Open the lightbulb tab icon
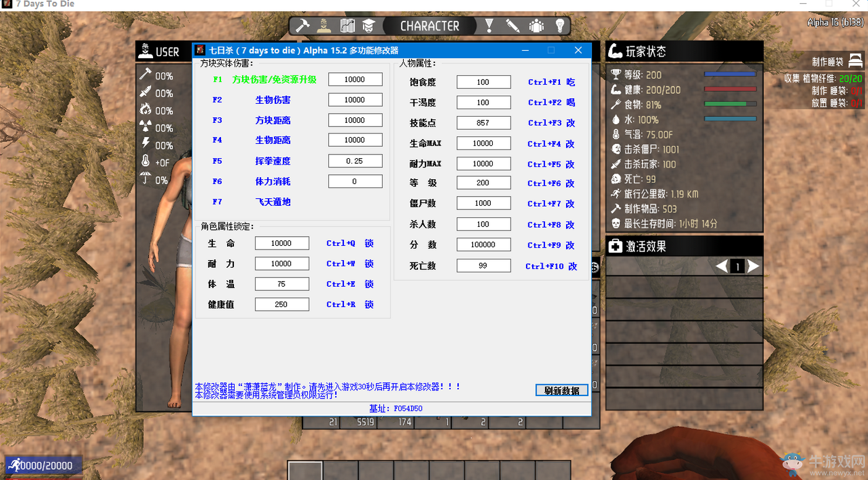The image size is (868, 480). [x=560, y=26]
